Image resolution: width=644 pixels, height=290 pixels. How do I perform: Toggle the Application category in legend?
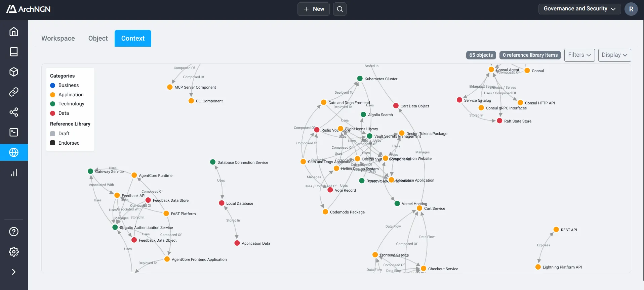coord(67,95)
